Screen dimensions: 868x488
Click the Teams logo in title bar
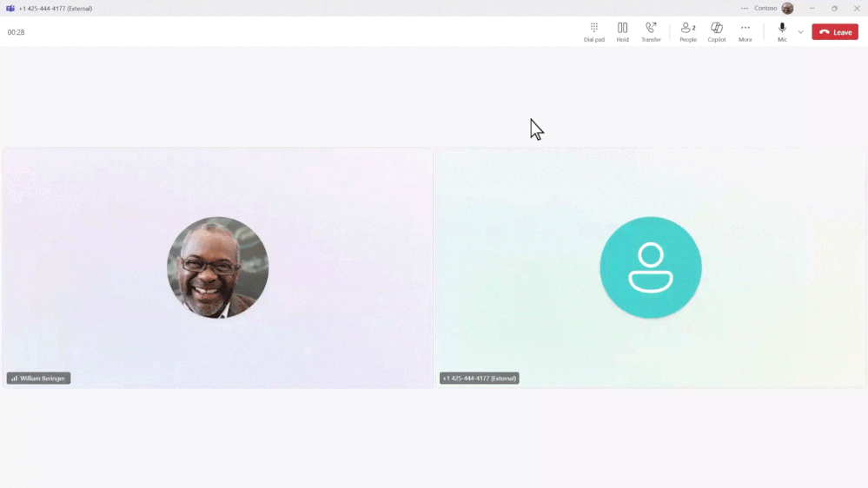click(x=10, y=9)
